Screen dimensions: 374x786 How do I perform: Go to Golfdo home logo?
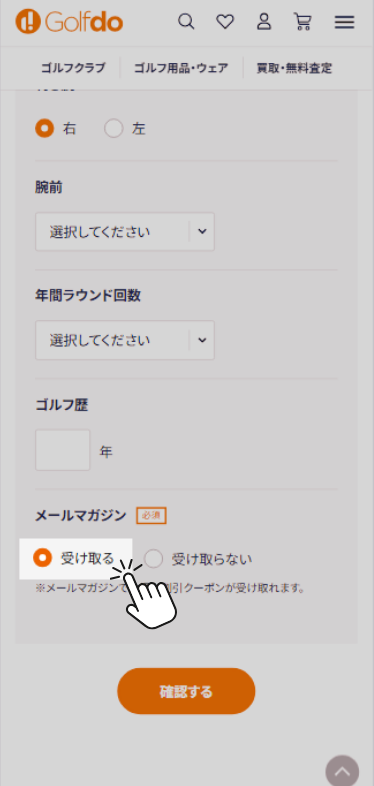pyautogui.click(x=69, y=23)
